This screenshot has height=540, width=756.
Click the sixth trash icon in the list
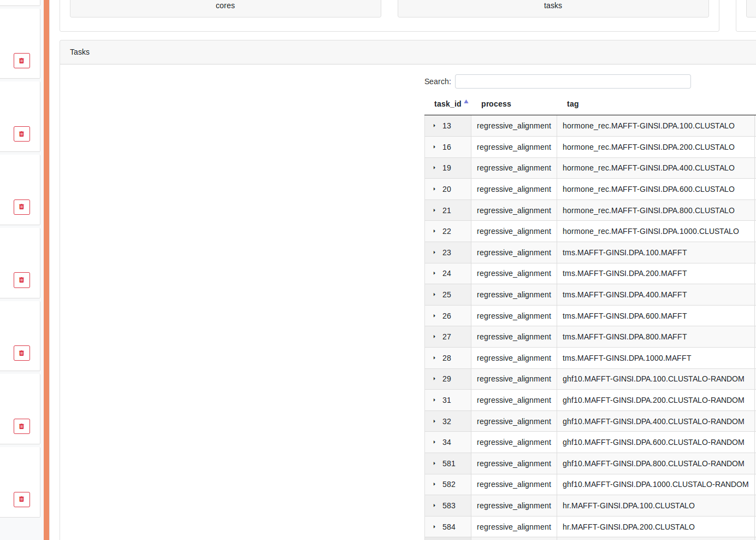pos(21,426)
